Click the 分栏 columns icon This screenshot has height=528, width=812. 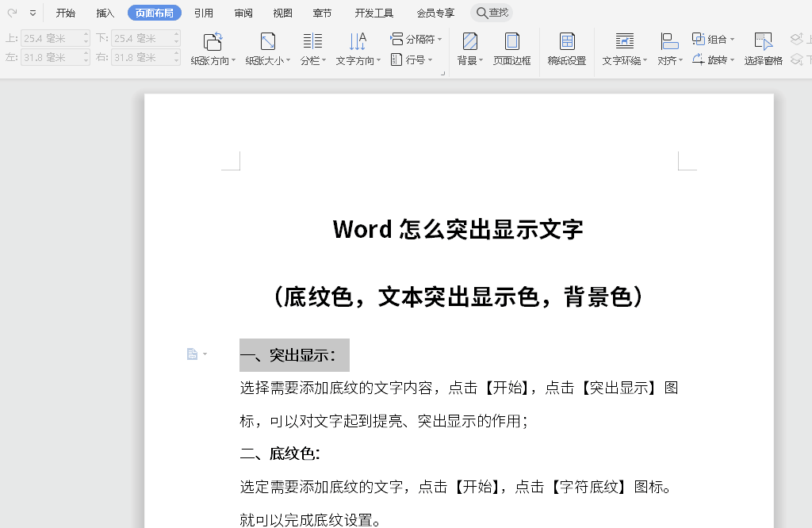pyautogui.click(x=312, y=43)
